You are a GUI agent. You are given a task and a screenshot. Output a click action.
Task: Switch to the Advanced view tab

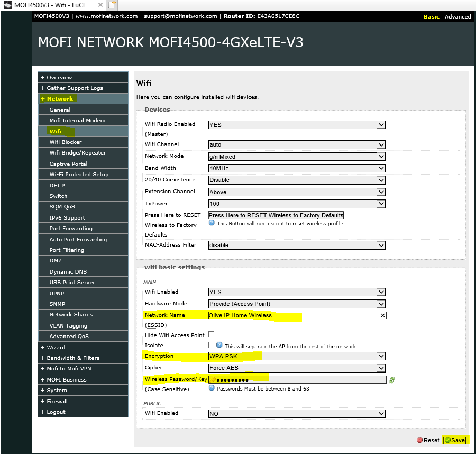[x=458, y=17]
